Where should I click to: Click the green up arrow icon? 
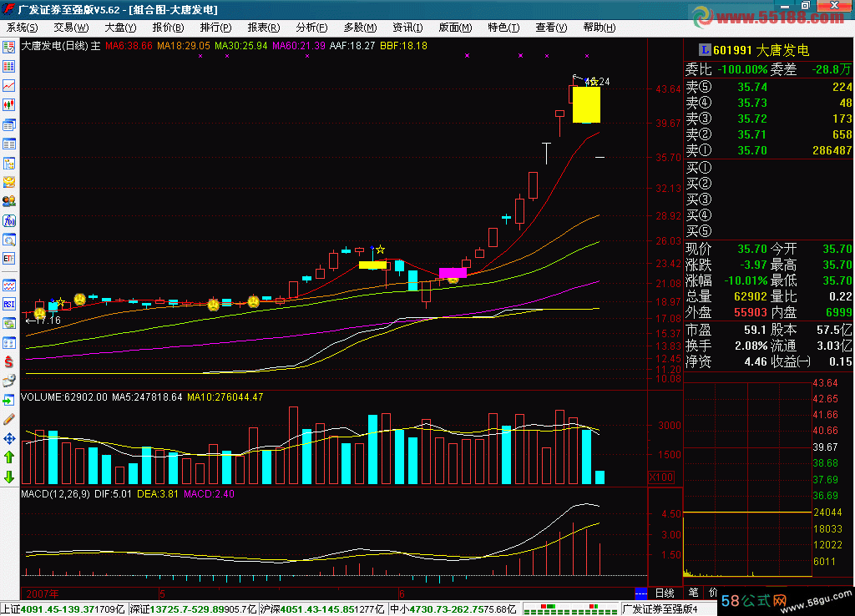[8, 457]
